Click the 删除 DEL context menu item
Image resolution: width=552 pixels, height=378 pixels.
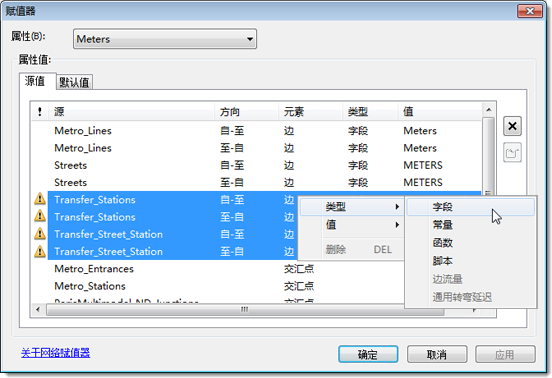[352, 250]
